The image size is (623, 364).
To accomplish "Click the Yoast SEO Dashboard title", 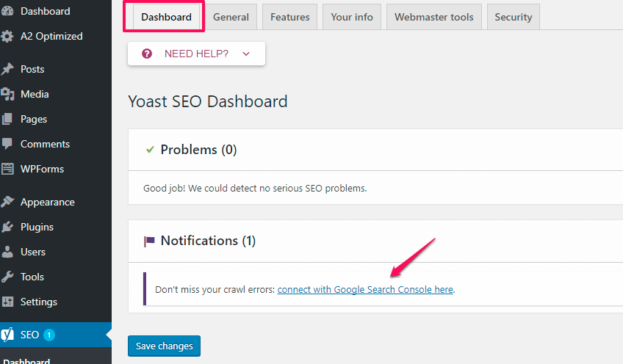I will click(x=208, y=101).
